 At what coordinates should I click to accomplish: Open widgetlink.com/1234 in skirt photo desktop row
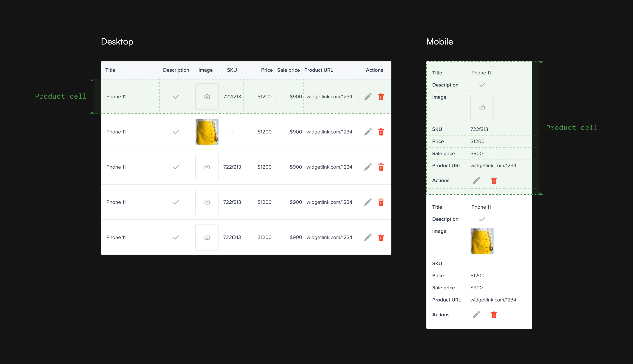(x=329, y=132)
